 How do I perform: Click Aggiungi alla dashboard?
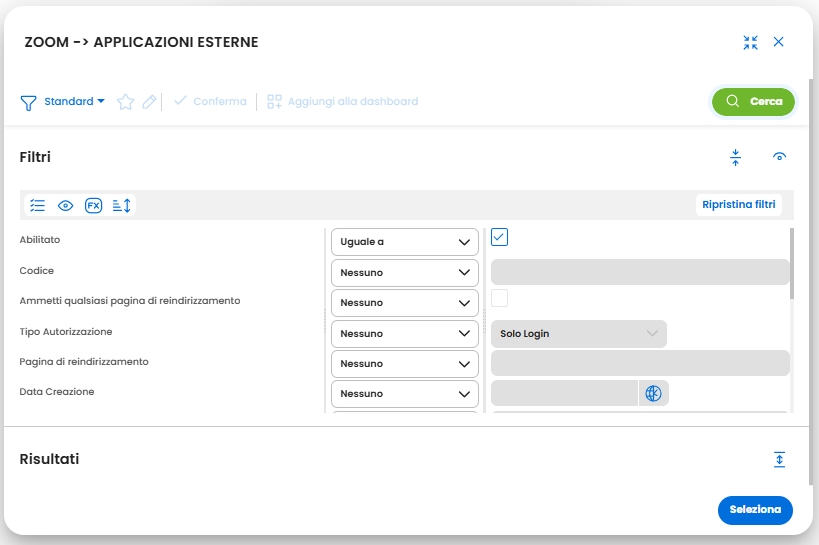(342, 101)
